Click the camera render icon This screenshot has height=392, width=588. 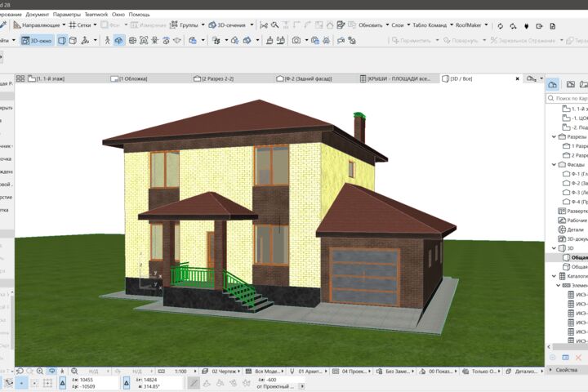(x=296, y=41)
